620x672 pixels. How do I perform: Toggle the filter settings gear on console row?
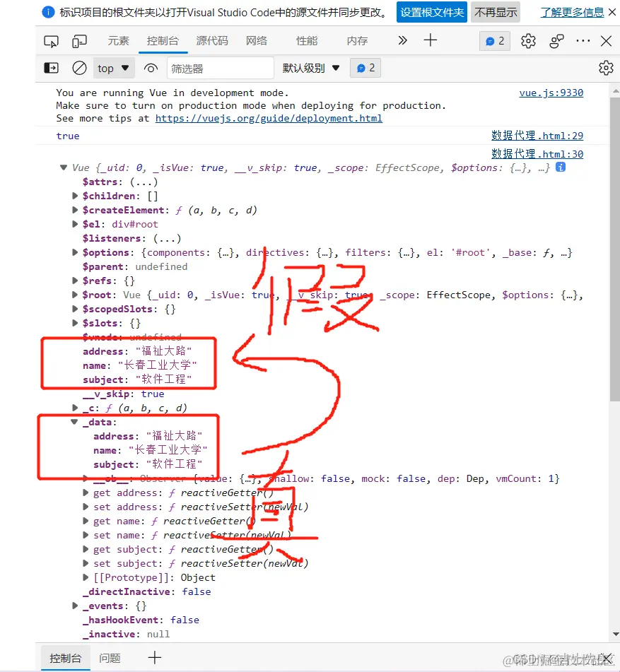[x=606, y=68]
